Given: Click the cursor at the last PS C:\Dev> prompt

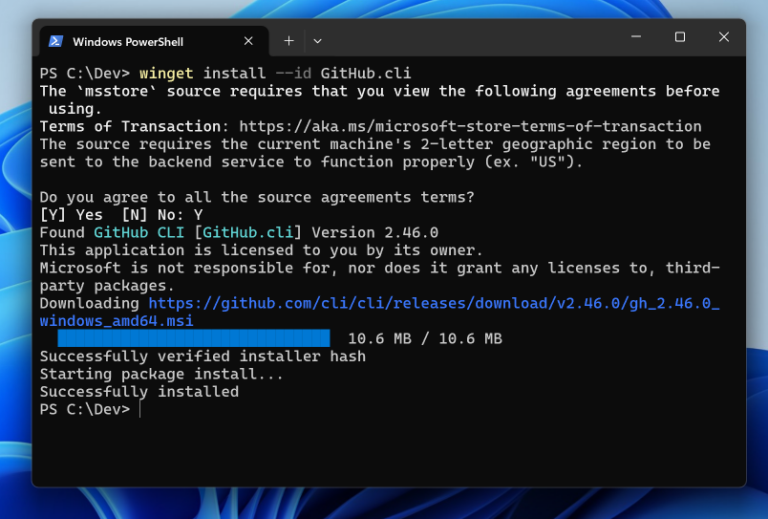Looking at the screenshot, I should point(141,410).
